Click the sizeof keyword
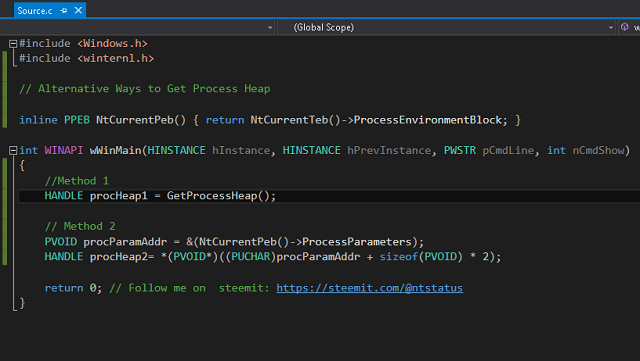 (399, 257)
